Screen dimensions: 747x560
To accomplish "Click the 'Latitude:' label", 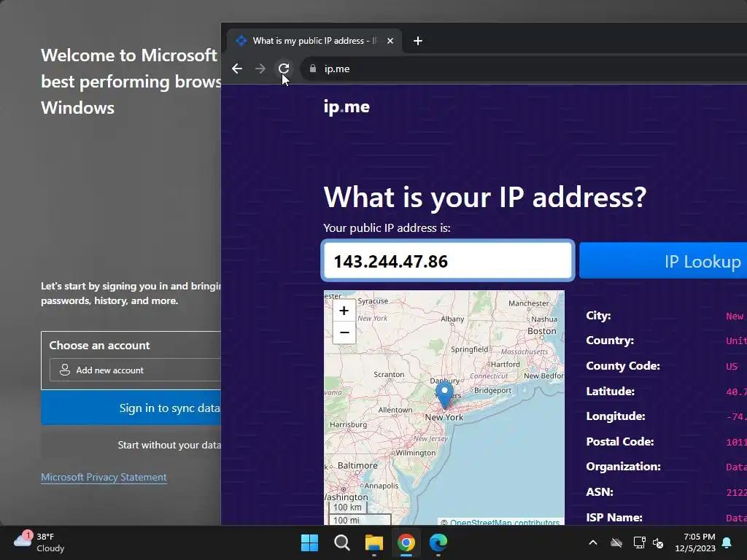I will click(x=611, y=392).
